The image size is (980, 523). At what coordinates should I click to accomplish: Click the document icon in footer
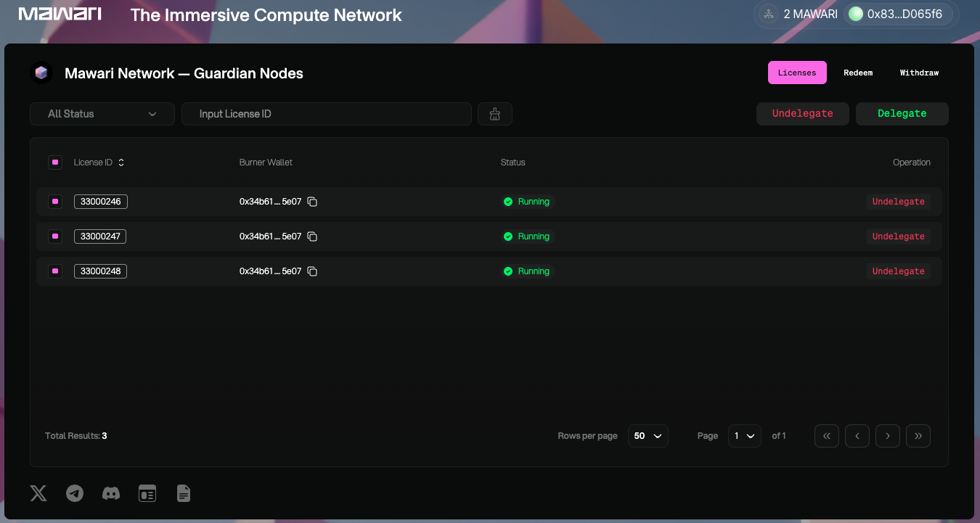click(x=184, y=494)
